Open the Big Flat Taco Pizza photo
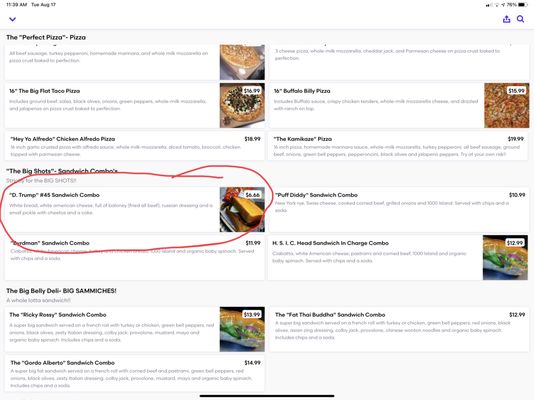This screenshot has height=400, width=534. pyautogui.click(x=242, y=105)
